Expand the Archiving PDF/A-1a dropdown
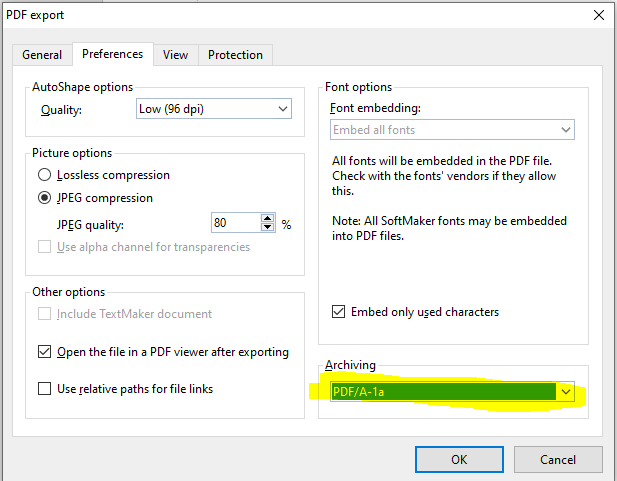Screen dimensions: 617x481 (566, 393)
